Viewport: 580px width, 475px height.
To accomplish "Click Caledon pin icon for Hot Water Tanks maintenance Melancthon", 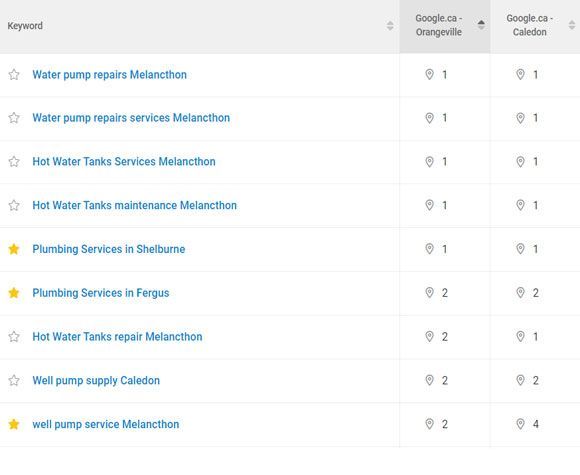I will click(x=520, y=205).
